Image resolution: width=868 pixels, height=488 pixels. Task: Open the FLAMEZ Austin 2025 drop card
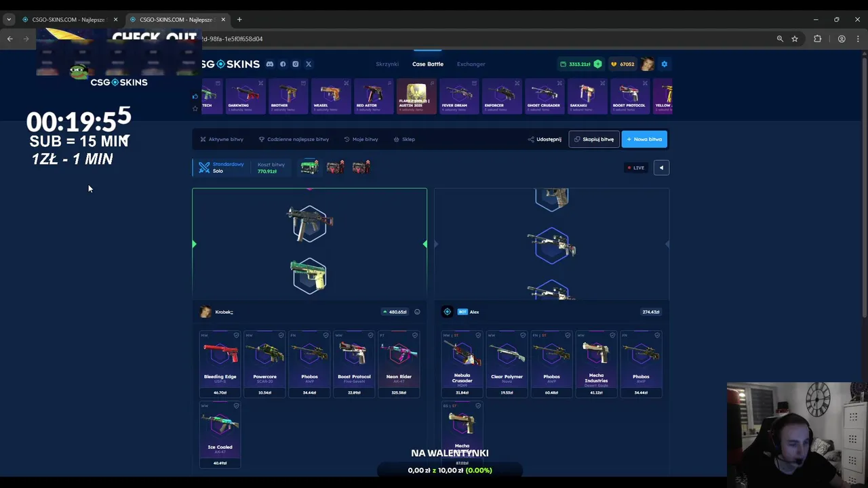pos(416,96)
